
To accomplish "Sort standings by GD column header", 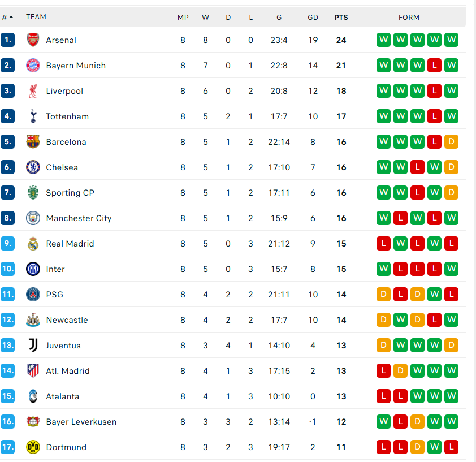I will tap(313, 18).
